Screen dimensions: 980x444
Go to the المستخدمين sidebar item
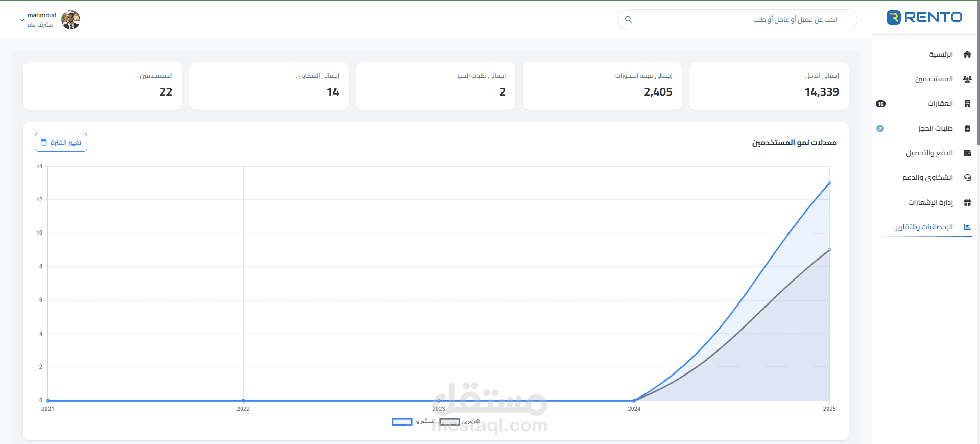coord(934,79)
